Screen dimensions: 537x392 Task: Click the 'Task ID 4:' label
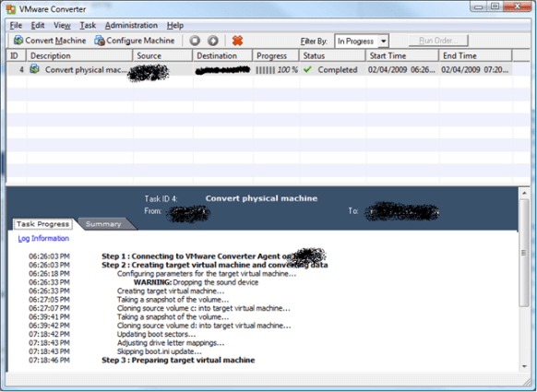point(161,199)
